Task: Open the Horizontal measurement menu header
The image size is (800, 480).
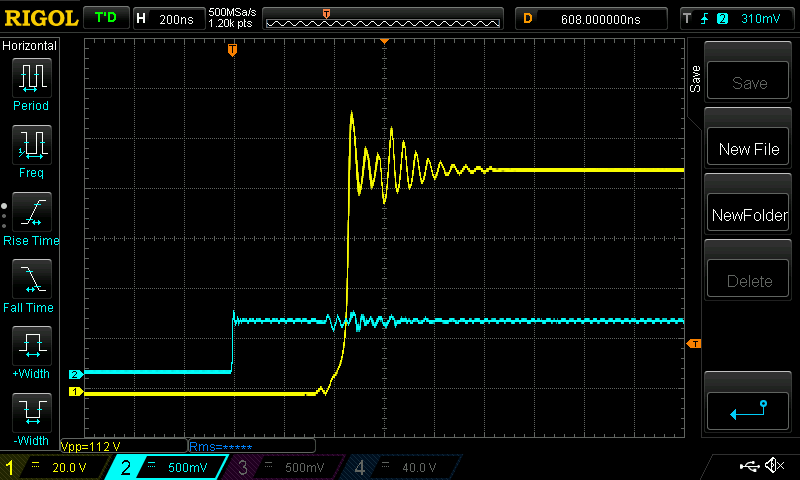Action: [x=30, y=46]
